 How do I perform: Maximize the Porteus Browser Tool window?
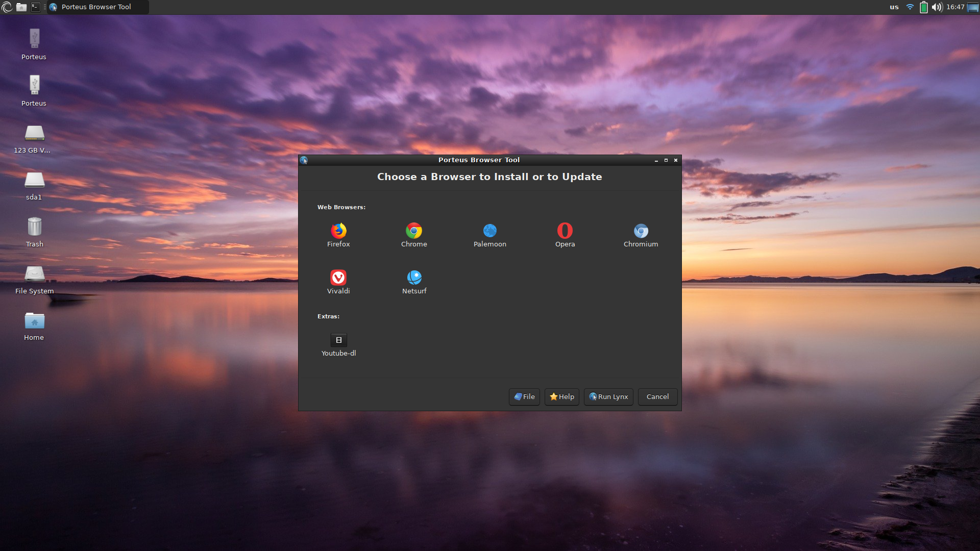(x=666, y=160)
